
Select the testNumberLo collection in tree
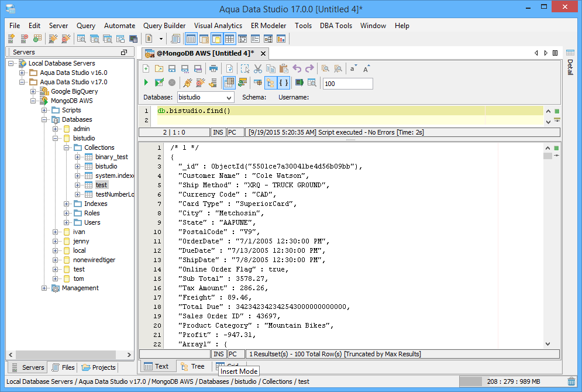coord(115,194)
